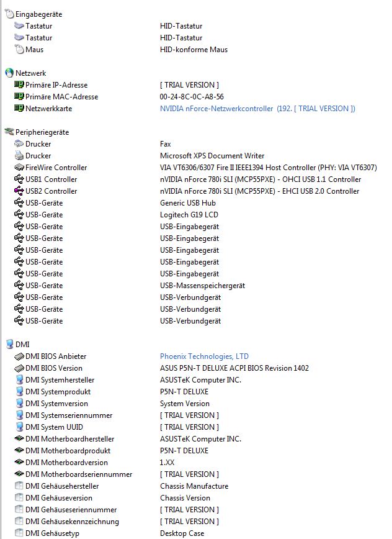Click the MAC address 00-24-8C-0C-A8-56
Viewport: 392px width, 539px height.
pos(192,97)
